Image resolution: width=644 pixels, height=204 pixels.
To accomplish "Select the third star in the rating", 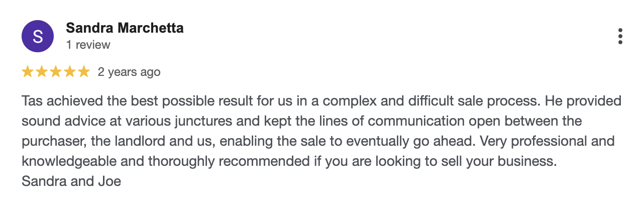I will pos(56,72).
